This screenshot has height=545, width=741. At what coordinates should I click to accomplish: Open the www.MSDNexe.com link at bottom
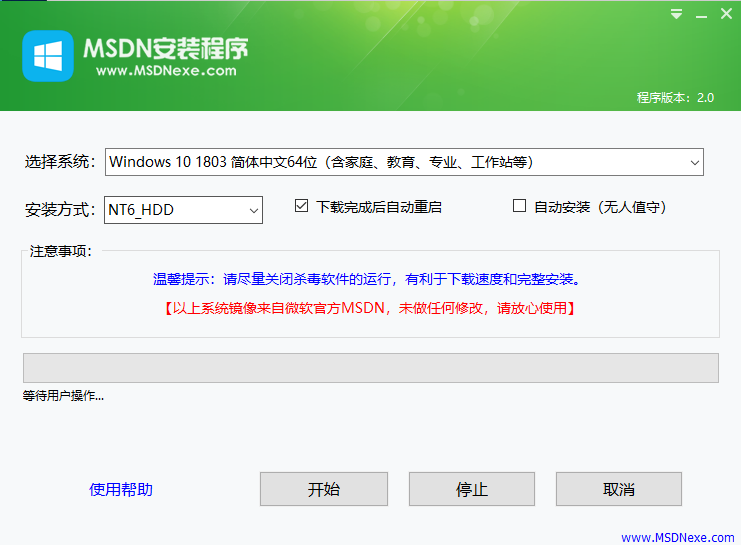[678, 537]
